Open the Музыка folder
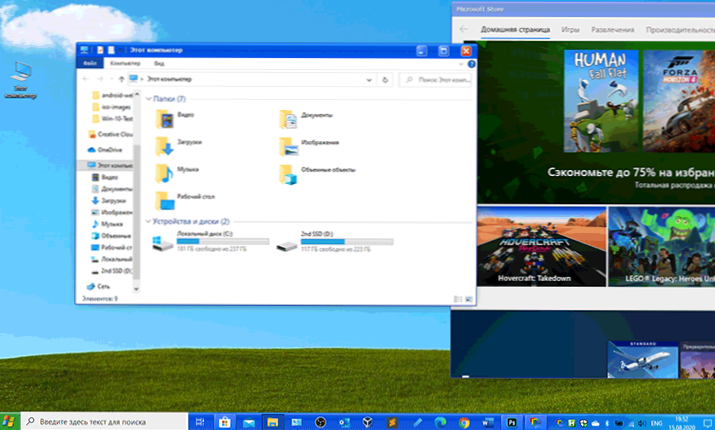715x430 pixels. tap(177, 173)
